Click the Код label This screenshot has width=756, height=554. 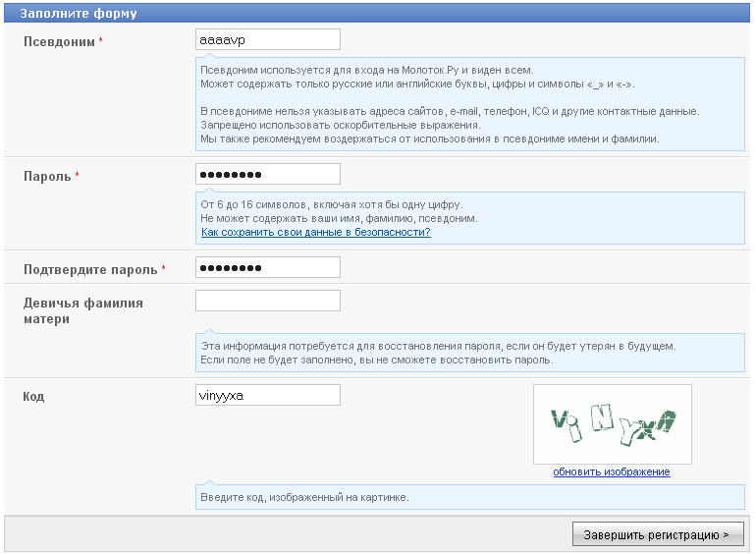(x=34, y=397)
